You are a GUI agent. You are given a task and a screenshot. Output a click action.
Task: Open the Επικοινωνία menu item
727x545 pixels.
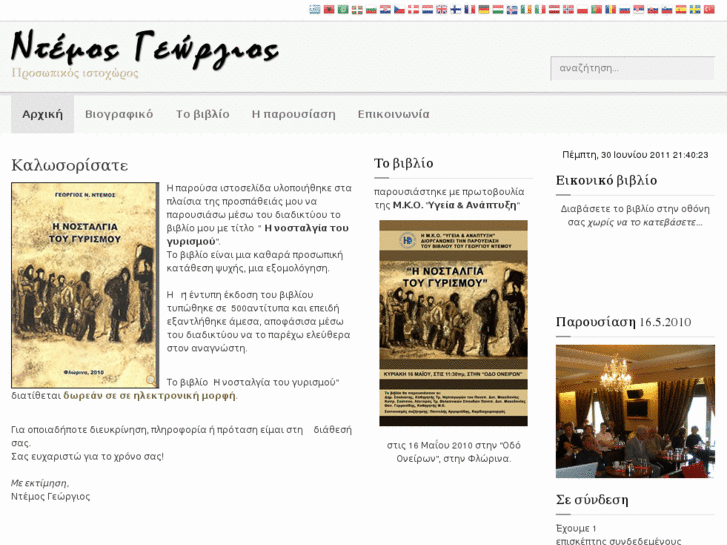tap(394, 114)
